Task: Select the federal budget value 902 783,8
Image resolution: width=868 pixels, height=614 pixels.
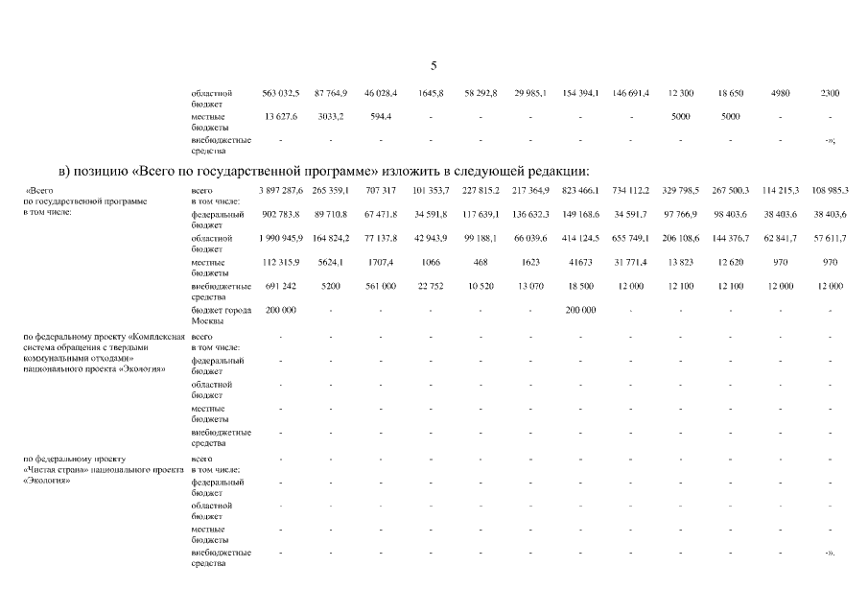Action: (281, 214)
